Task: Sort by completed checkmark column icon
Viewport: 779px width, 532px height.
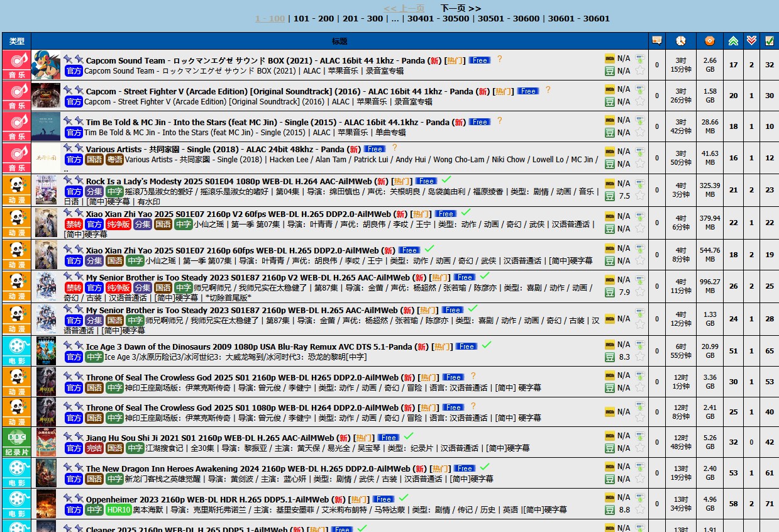Action: tap(770, 41)
